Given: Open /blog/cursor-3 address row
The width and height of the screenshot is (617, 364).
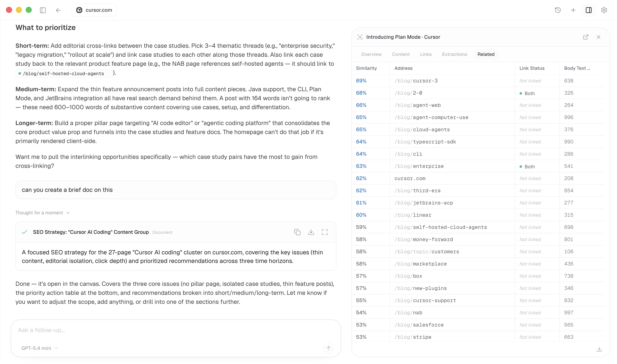Looking at the screenshot, I should (x=416, y=81).
